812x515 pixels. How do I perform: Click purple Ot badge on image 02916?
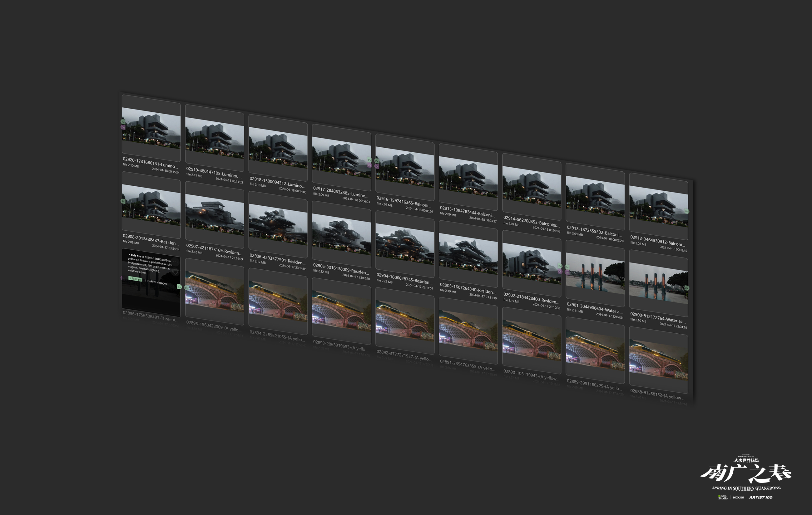(377, 166)
